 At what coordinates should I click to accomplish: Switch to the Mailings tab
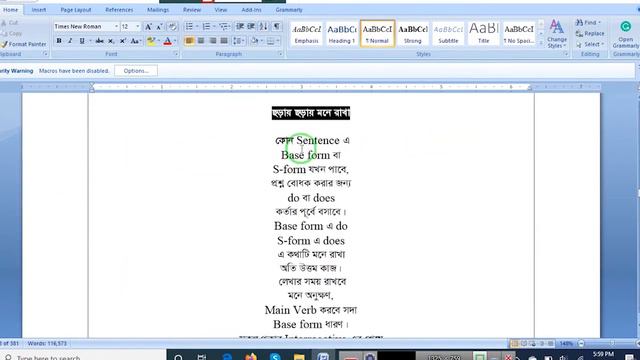(x=158, y=10)
